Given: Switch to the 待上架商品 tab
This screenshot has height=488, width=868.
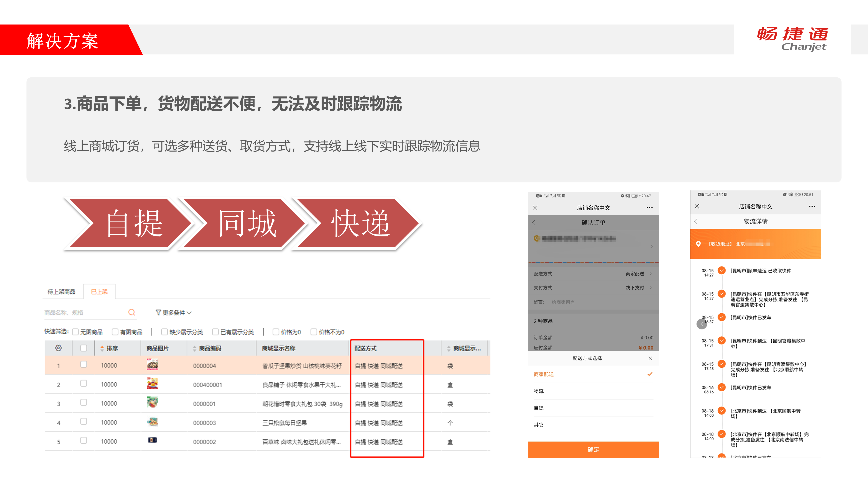Looking at the screenshot, I should 61,292.
